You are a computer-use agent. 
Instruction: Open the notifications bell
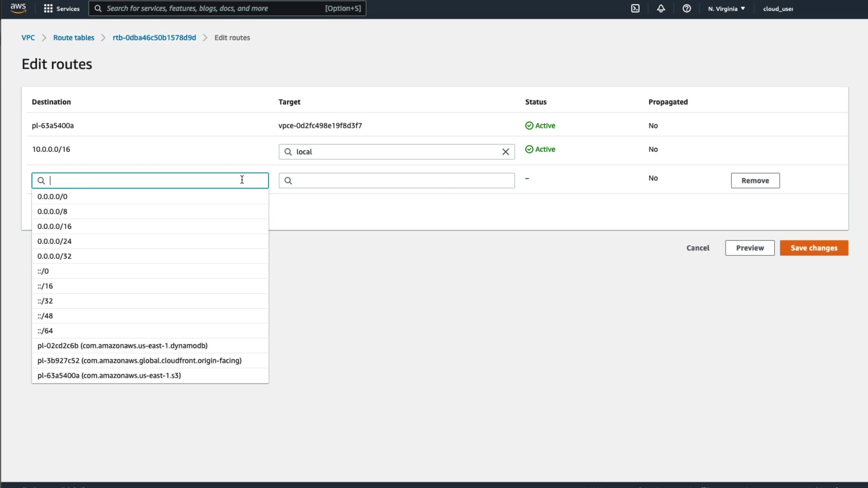pos(661,9)
